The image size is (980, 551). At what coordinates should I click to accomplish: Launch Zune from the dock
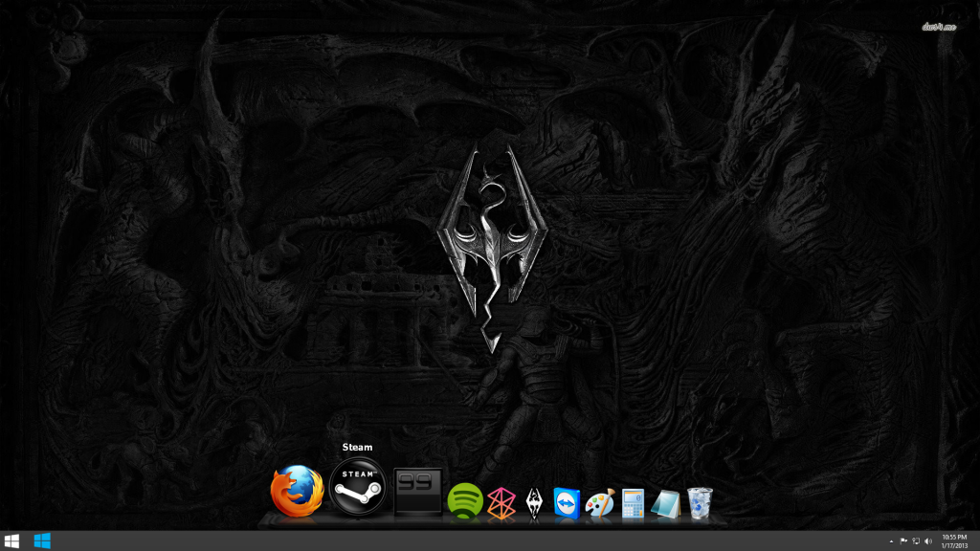(501, 503)
